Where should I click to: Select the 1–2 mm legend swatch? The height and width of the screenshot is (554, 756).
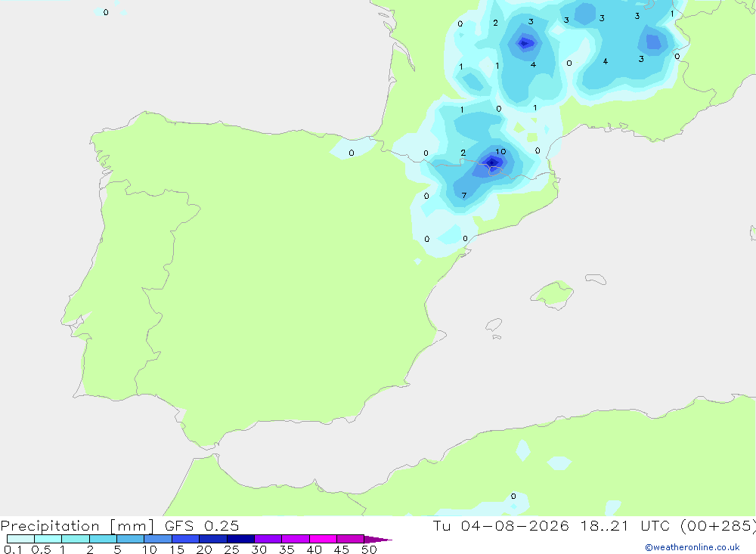[x=75, y=539]
